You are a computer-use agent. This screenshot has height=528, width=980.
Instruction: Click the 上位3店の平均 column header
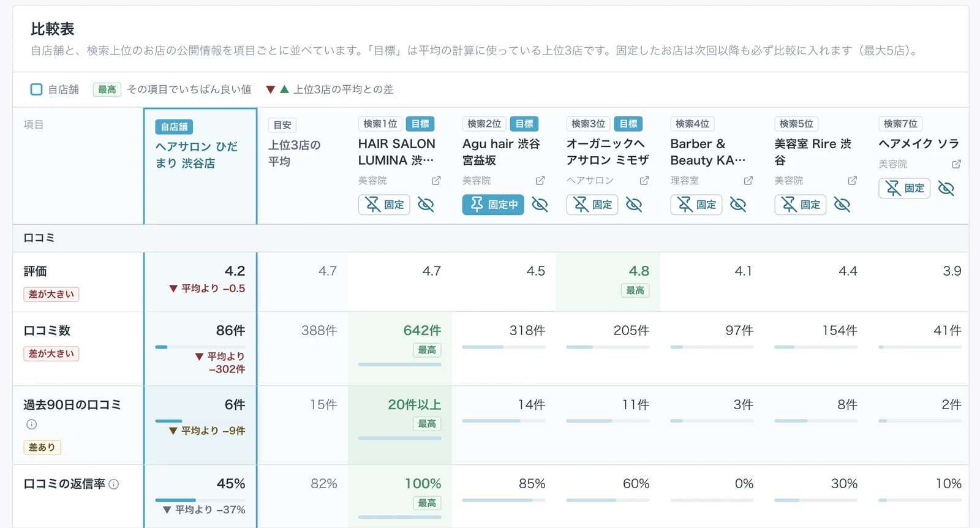(295, 153)
